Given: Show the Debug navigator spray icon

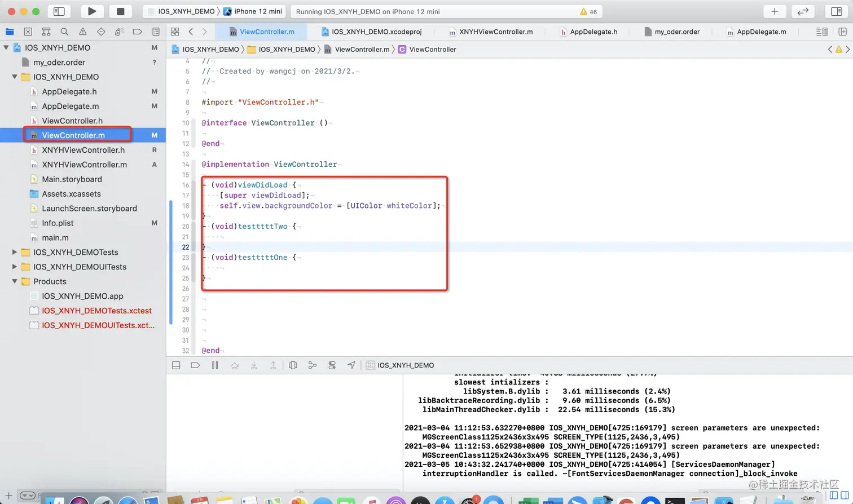Looking at the screenshot, I should point(119,32).
